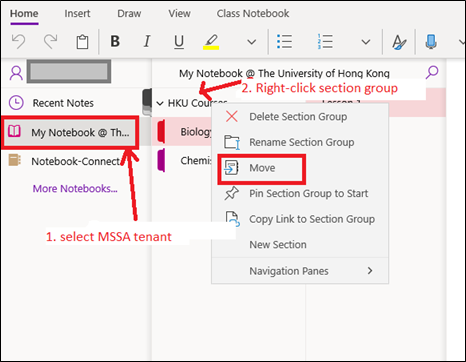This screenshot has height=362, width=466.
Task: Select the Notebook-Connect notebook
Action: click(76, 161)
